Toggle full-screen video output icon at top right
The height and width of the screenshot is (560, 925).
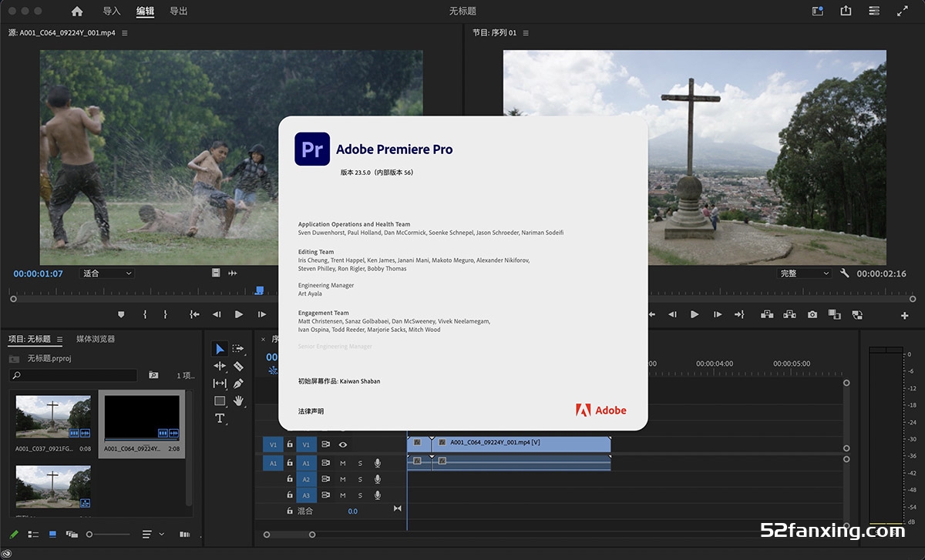pyautogui.click(x=903, y=11)
